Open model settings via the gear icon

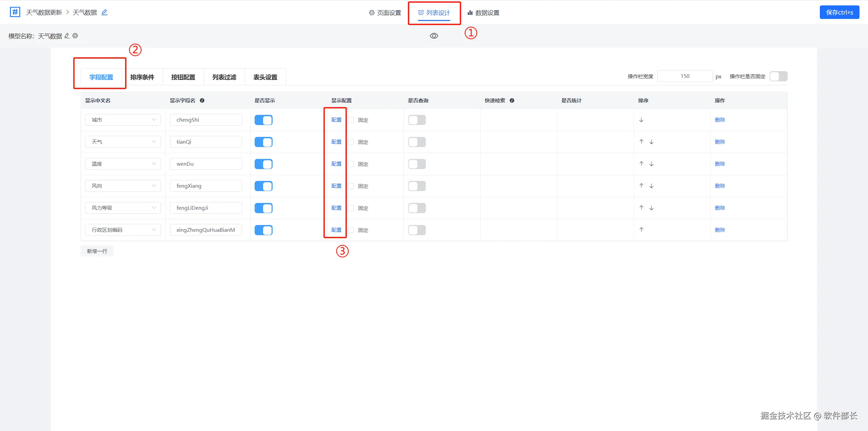75,36
